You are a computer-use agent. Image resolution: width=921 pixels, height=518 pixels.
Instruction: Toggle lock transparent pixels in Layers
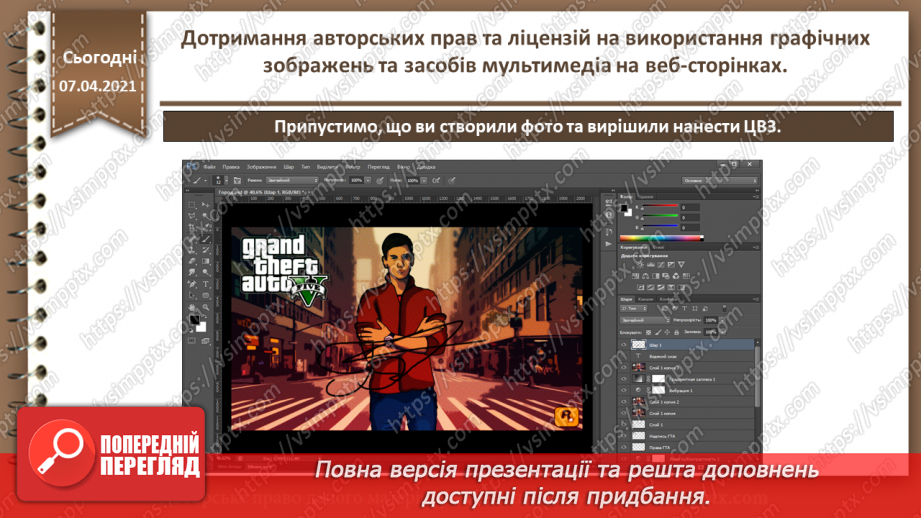click(648, 332)
